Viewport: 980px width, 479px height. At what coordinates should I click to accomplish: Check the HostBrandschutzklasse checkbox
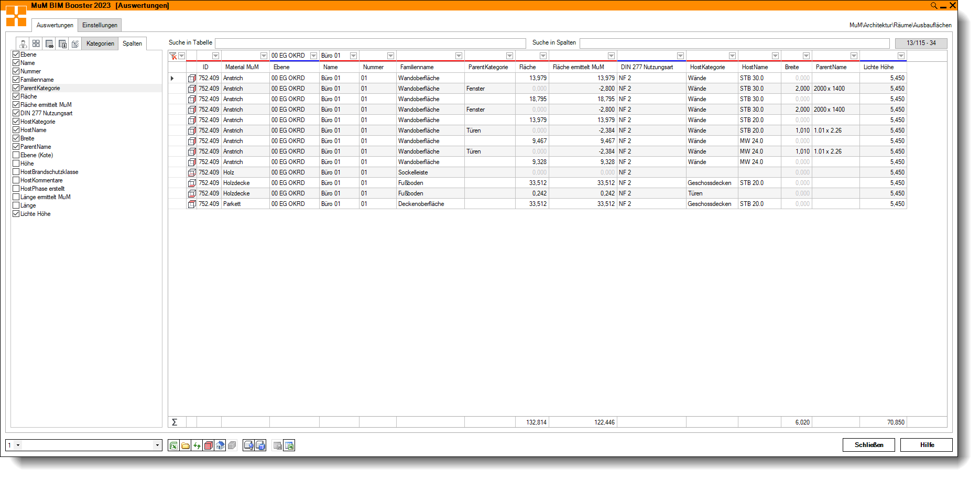16,172
